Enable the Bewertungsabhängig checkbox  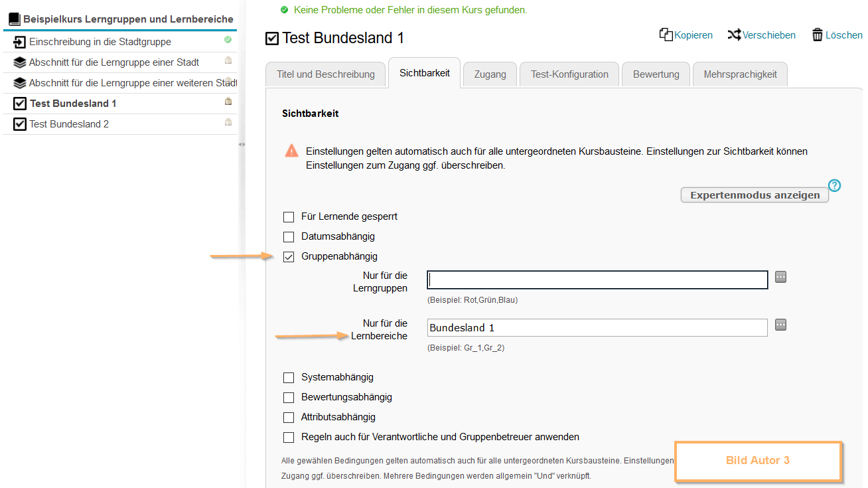(289, 398)
